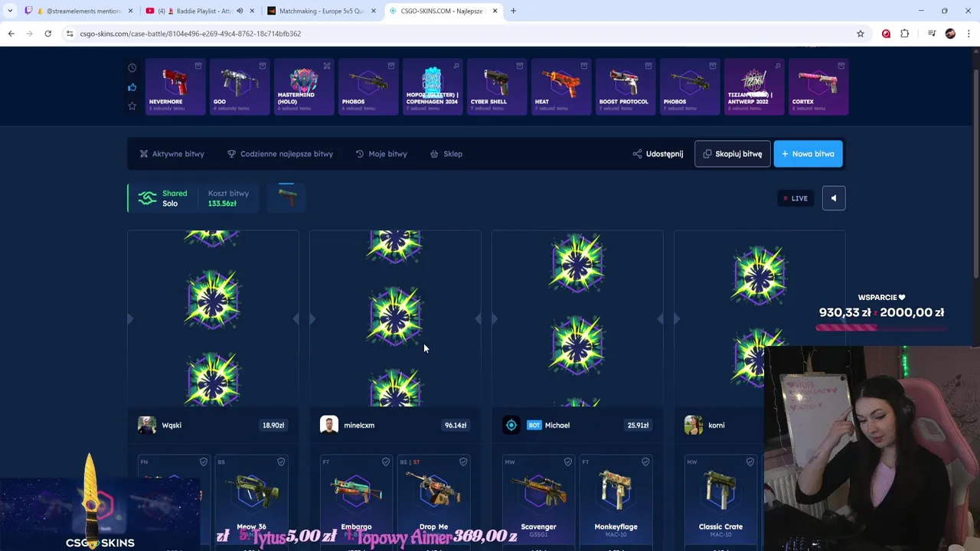Open the Goo drop card

click(x=239, y=87)
